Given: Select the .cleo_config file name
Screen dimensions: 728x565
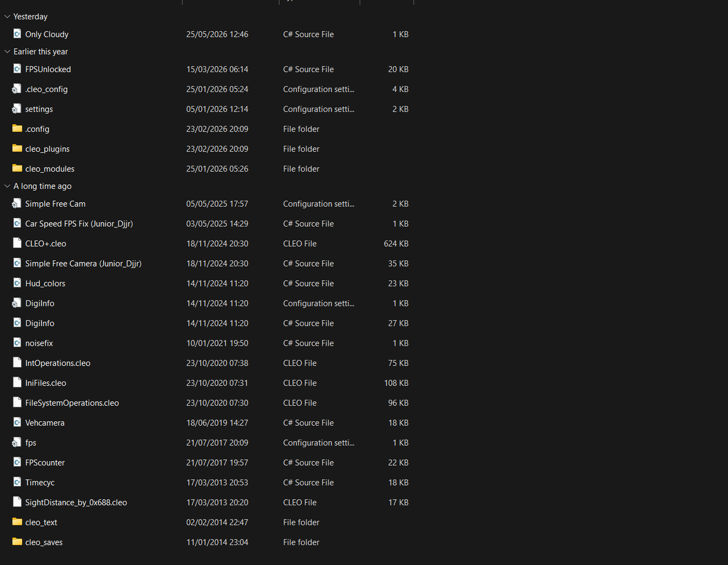Looking at the screenshot, I should pos(46,89).
